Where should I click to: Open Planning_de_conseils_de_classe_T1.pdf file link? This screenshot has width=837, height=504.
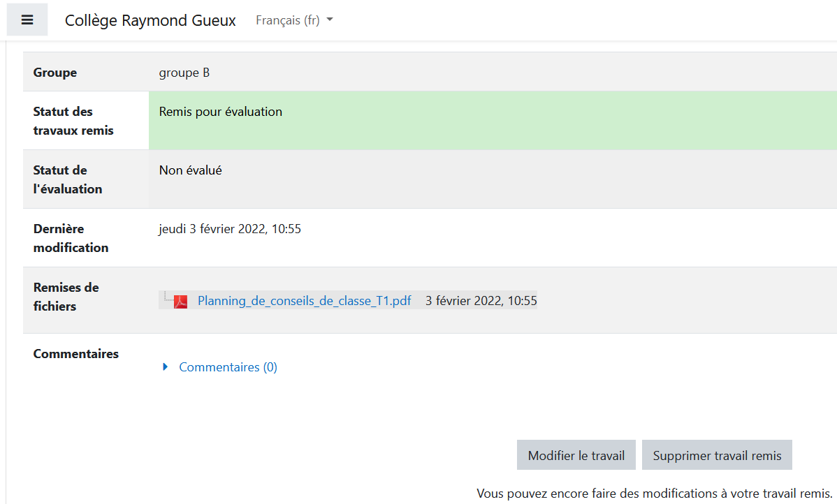click(304, 301)
